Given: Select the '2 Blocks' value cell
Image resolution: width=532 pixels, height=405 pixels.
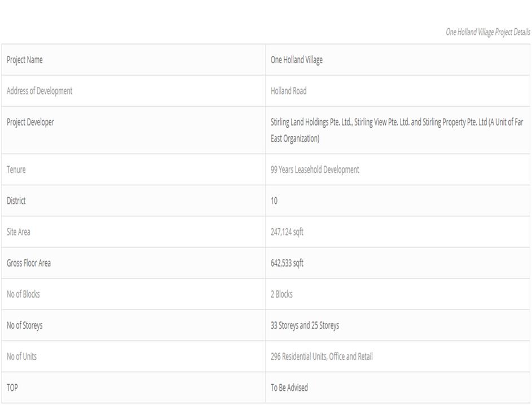Looking at the screenshot, I should [282, 294].
